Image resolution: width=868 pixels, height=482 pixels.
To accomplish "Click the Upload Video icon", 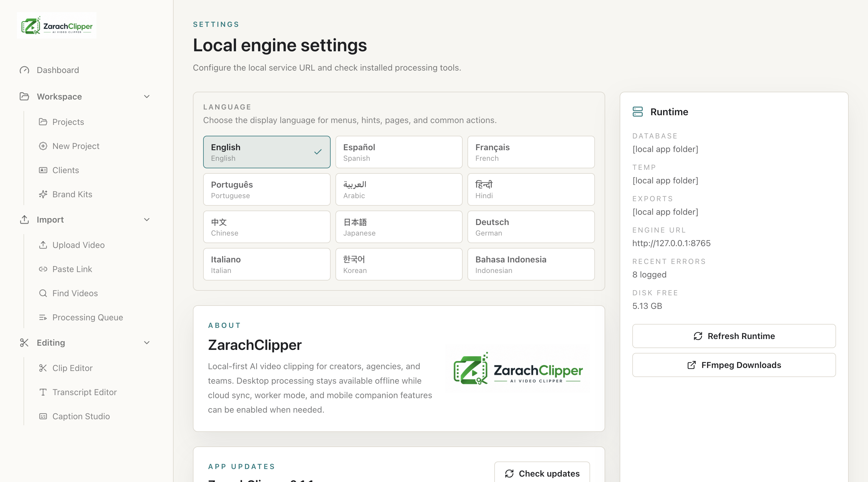I will pos(43,245).
